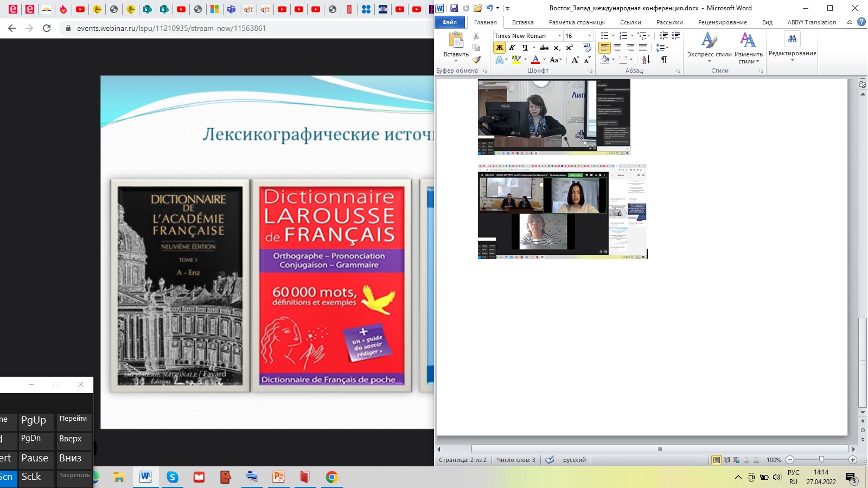Switch to Web Layout view
This screenshot has height=488, width=868.
(x=736, y=460)
